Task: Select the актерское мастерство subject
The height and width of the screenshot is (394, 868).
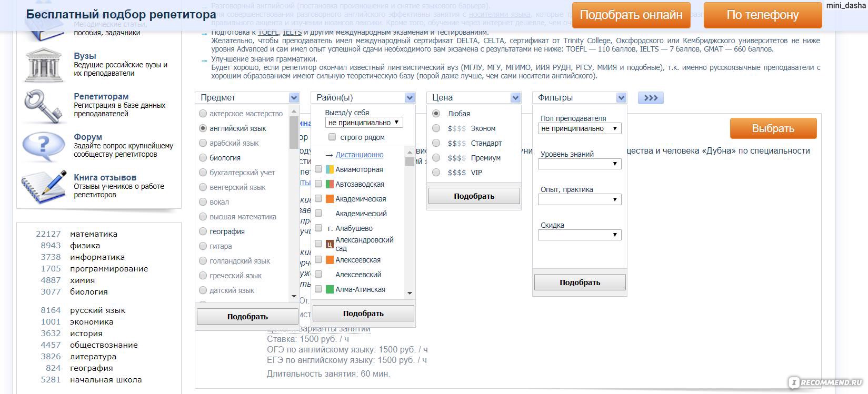Action: pos(203,114)
